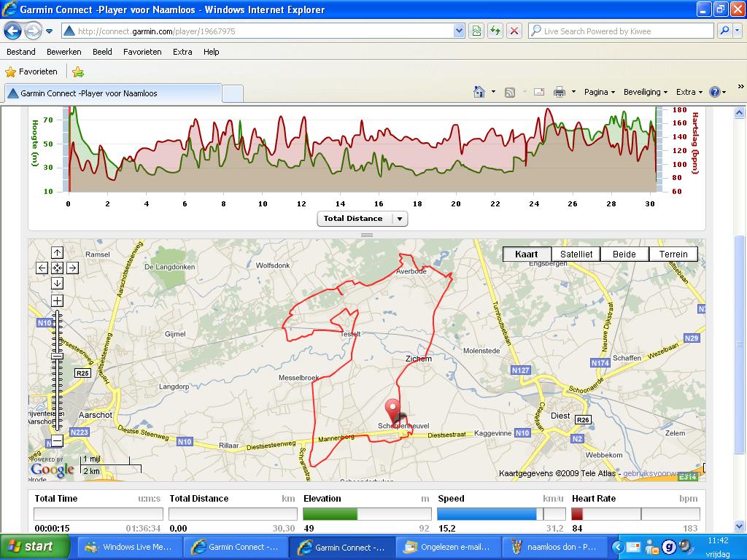Refresh the page with the green arrows
The width and height of the screenshot is (747, 560).
click(495, 31)
